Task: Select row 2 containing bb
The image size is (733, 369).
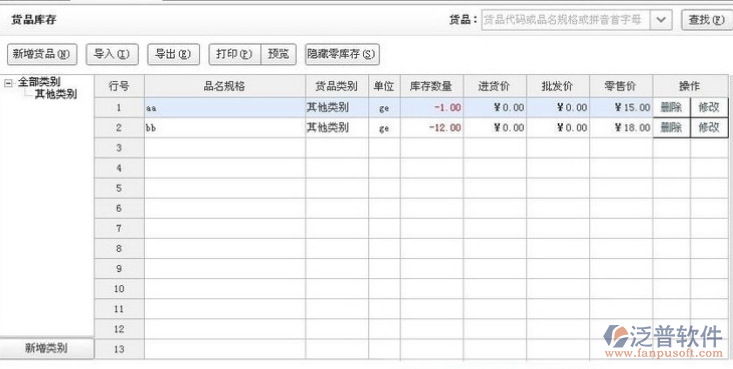Action: pyautogui.click(x=411, y=128)
